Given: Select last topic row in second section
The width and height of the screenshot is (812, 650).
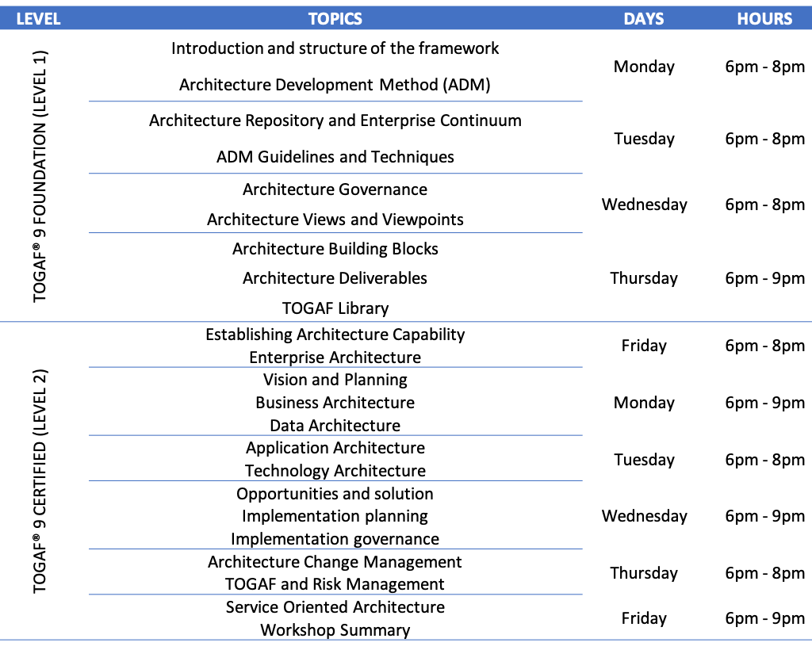Looking at the screenshot, I should click(335, 617).
